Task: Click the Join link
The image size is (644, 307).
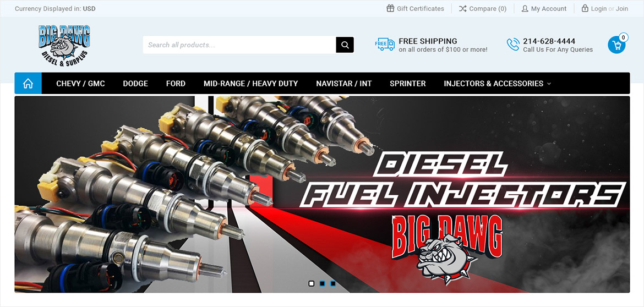Action: (622, 9)
